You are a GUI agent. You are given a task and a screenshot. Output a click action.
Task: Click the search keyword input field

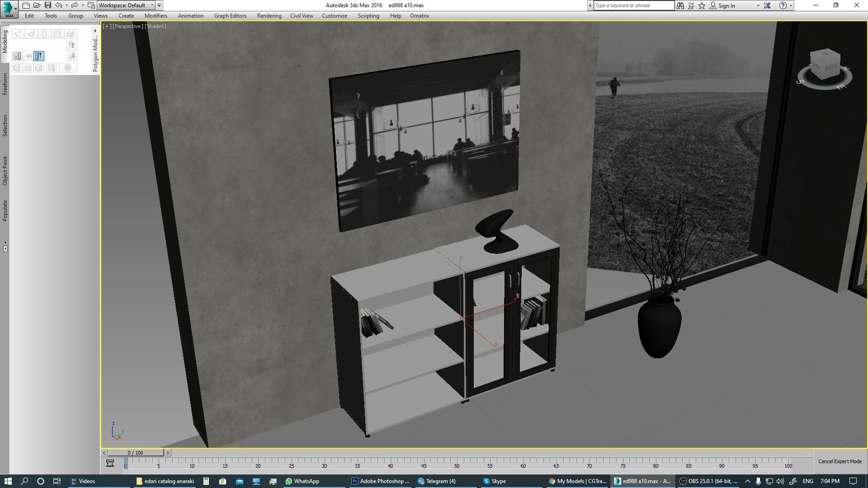tap(634, 5)
